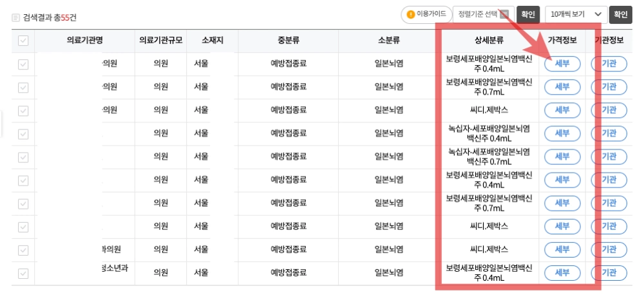Select the 의료기관명 column header

pos(84,41)
